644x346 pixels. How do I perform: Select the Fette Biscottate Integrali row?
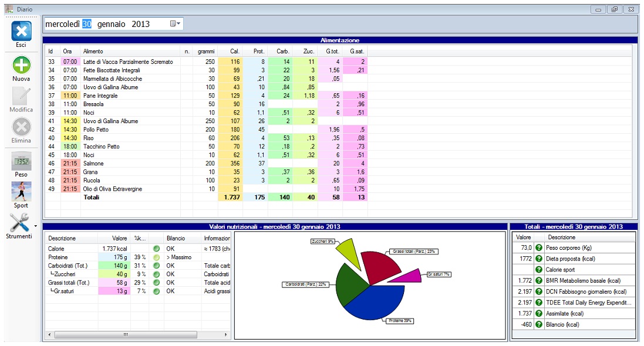tap(207, 70)
